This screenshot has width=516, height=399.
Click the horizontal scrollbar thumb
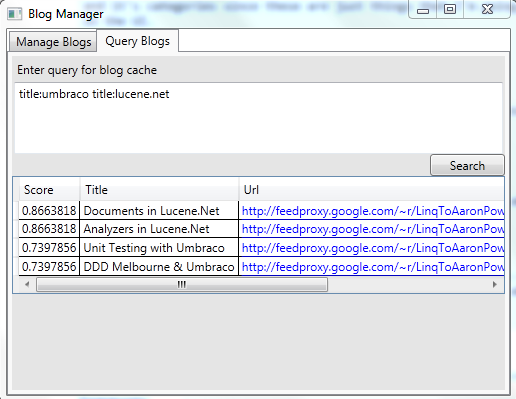coord(182,285)
